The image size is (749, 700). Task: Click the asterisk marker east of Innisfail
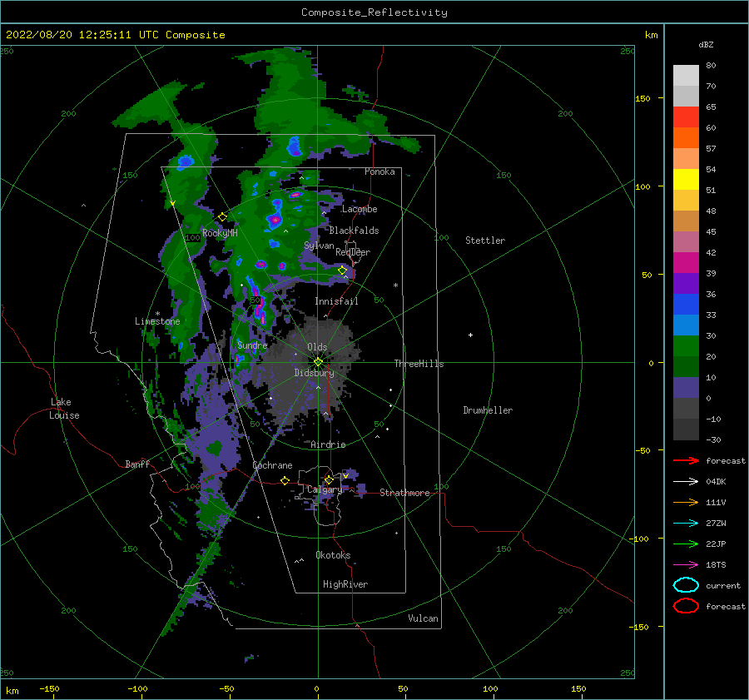395,285
